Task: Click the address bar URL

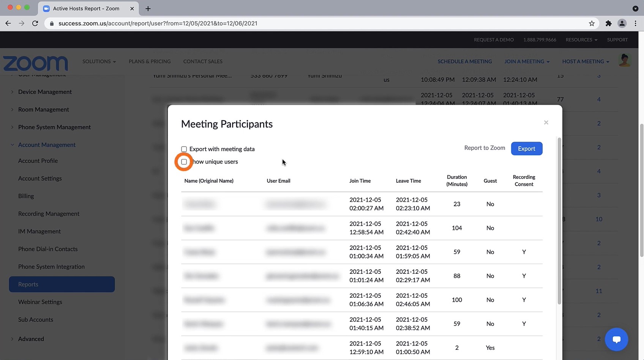Action: click(158, 24)
